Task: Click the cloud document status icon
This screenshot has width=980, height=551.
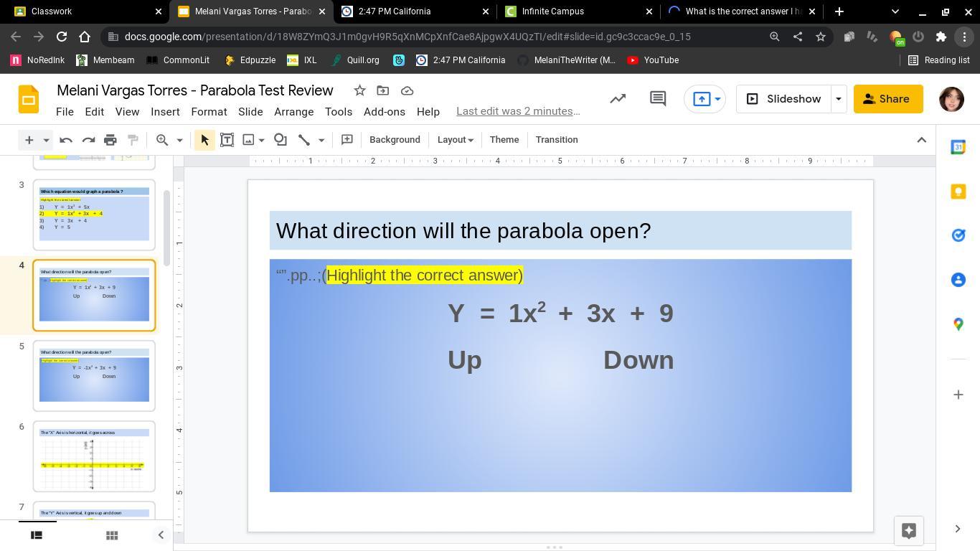Action: [407, 90]
